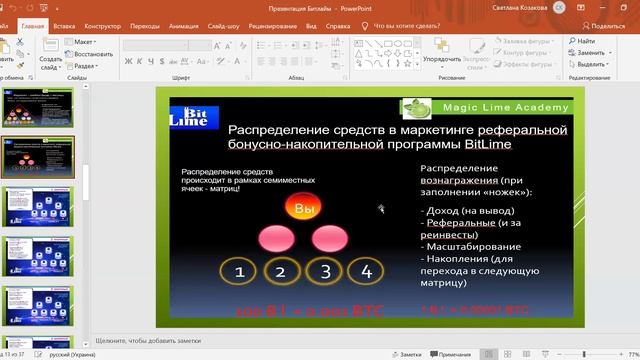640x360 pixels.
Task: Select the oval shape in gallery
Action: pyautogui.click(x=398, y=43)
